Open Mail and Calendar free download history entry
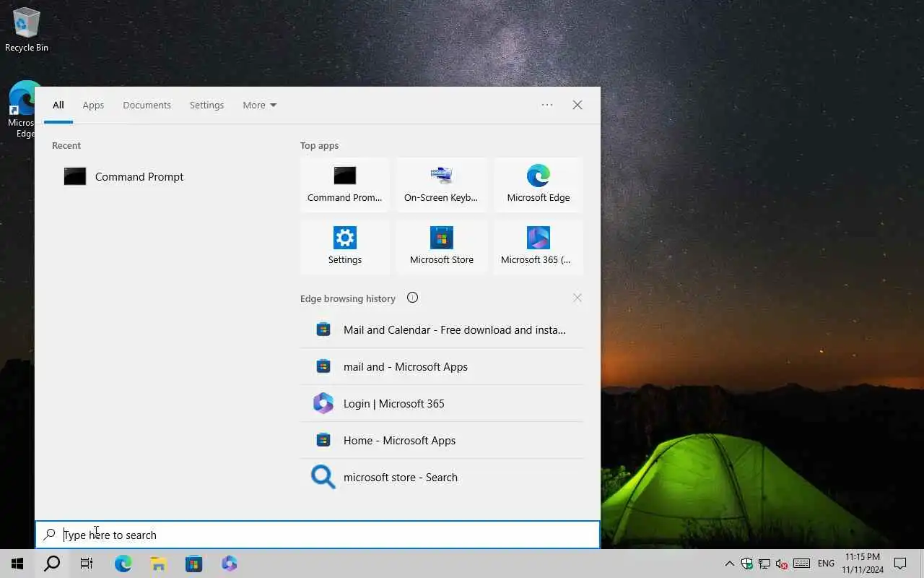The height and width of the screenshot is (578, 924). [442, 329]
